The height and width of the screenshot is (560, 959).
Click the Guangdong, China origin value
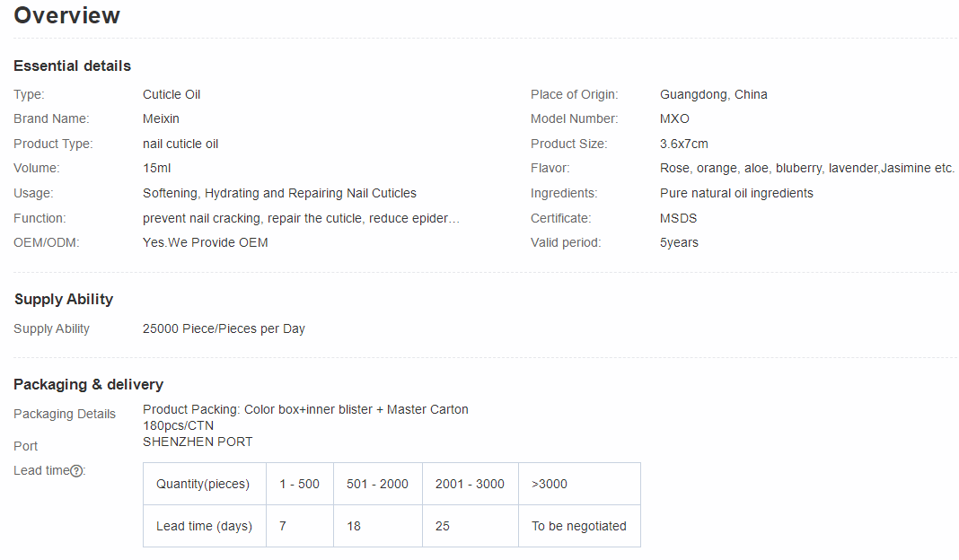click(x=713, y=94)
